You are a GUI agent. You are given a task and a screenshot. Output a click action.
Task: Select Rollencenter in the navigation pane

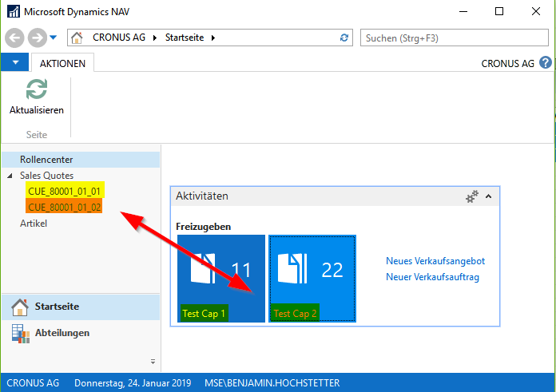click(x=81, y=160)
